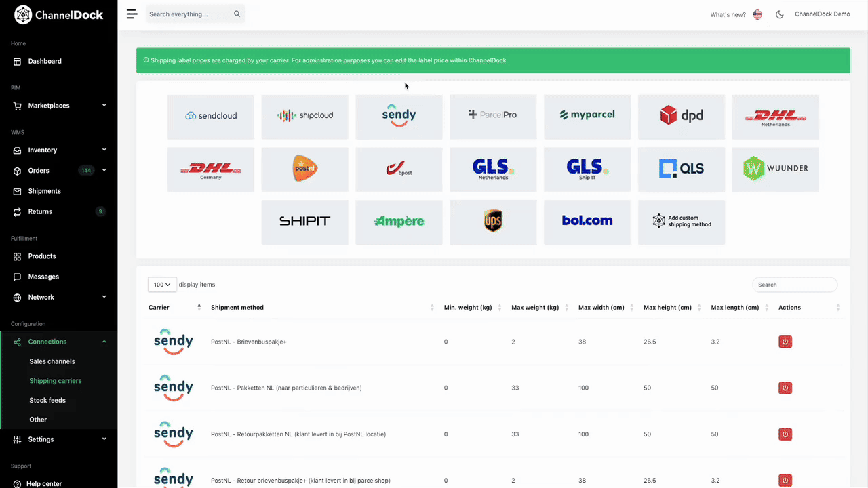Open Shipping carriers submenu link

pos(56,381)
